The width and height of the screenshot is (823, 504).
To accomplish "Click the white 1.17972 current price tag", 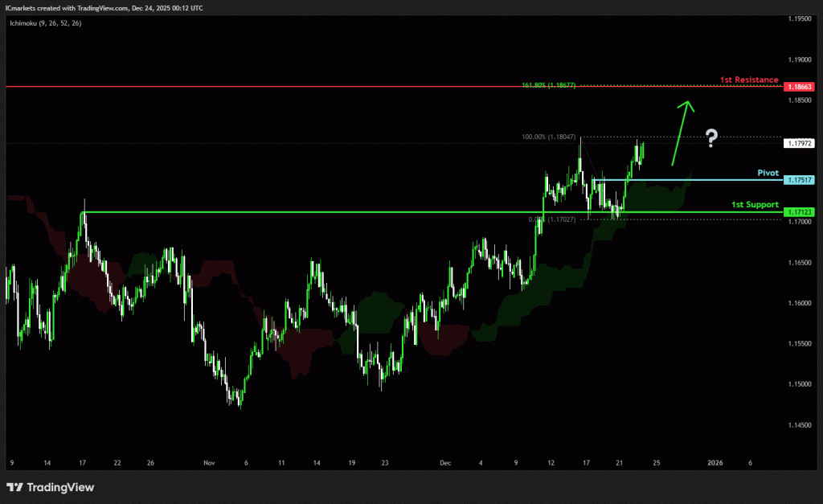I will coord(800,143).
